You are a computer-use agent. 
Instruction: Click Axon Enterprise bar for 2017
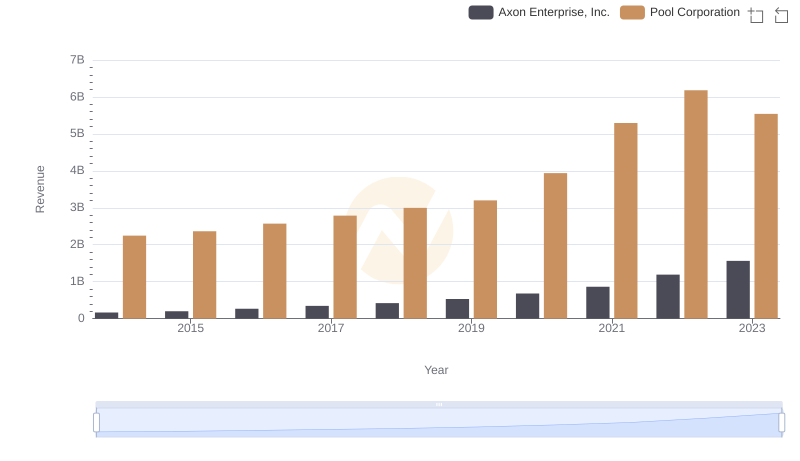tap(317, 312)
